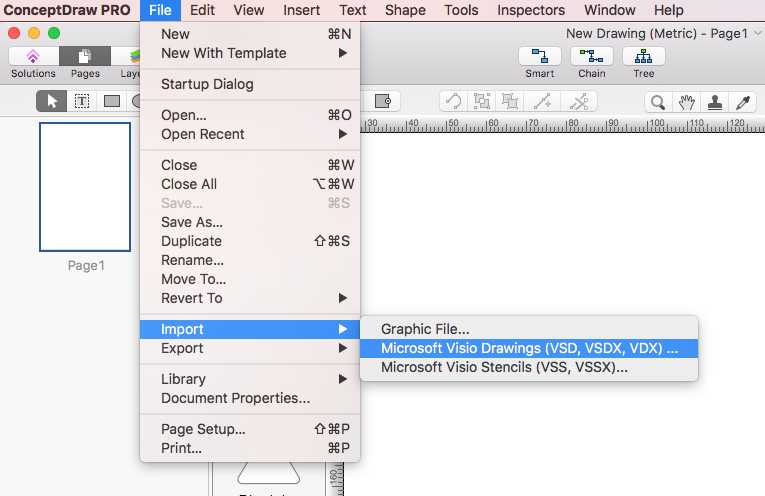The width and height of the screenshot is (765, 496).
Task: Expand the Library submenu
Action: 250,379
